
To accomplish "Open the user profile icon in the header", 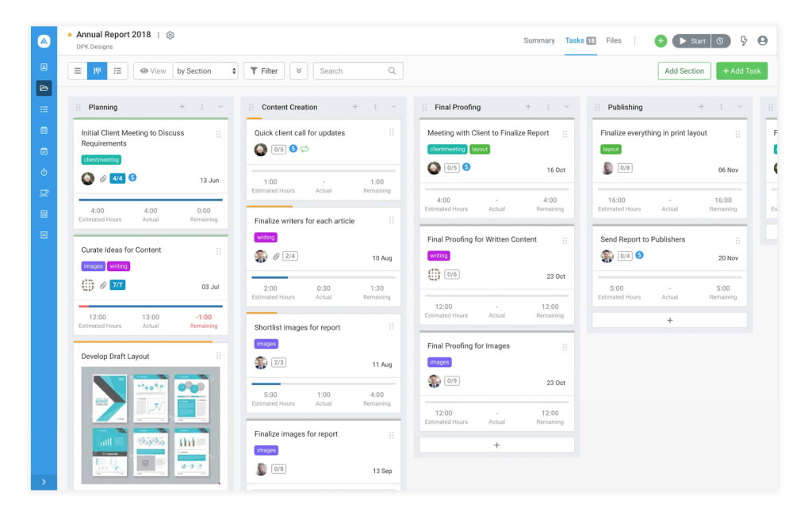I will coord(763,41).
